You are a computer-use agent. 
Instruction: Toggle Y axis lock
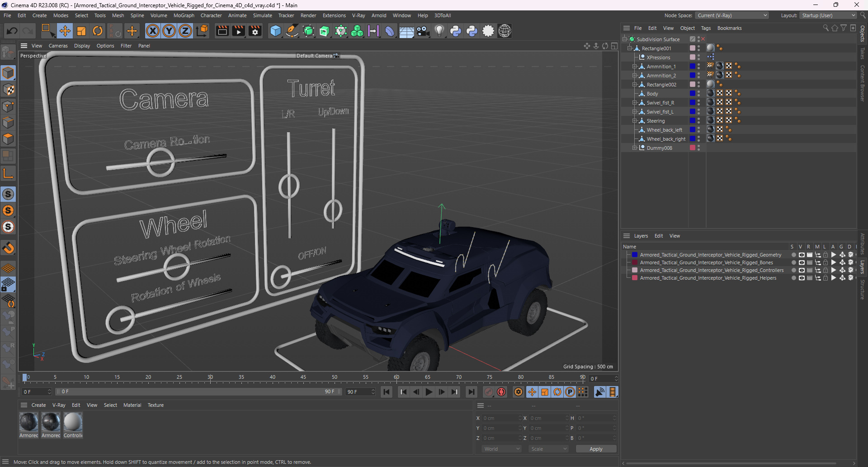click(169, 31)
